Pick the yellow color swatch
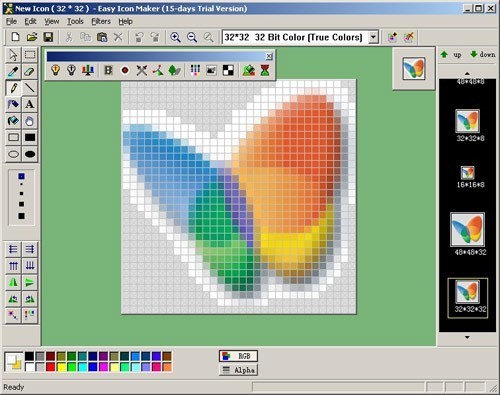 [x=61, y=367]
